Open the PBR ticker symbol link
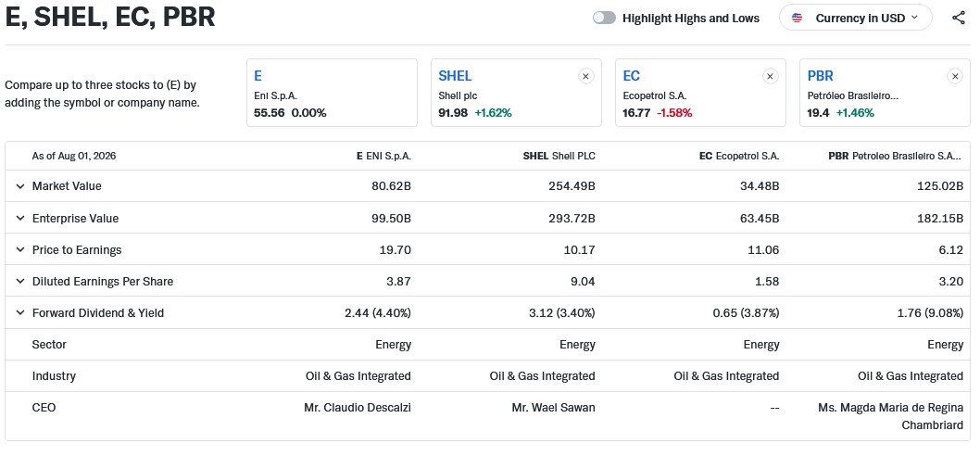980x456 pixels. 820,76
